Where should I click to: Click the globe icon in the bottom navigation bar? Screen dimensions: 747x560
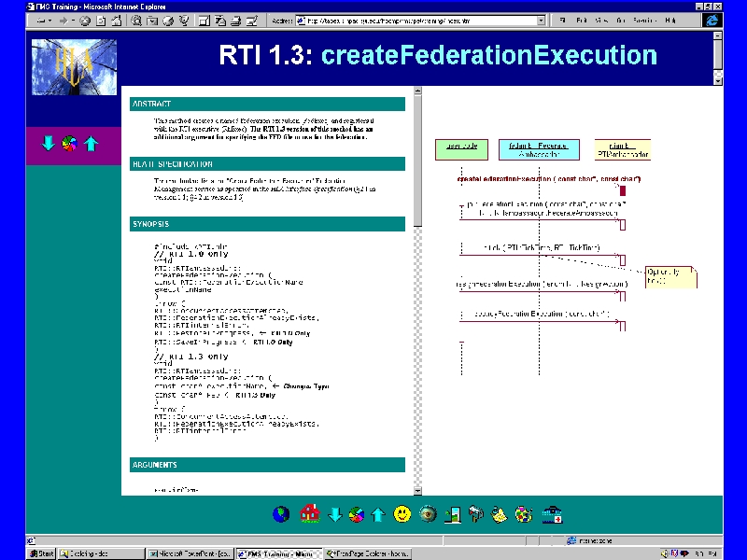pos(281,514)
